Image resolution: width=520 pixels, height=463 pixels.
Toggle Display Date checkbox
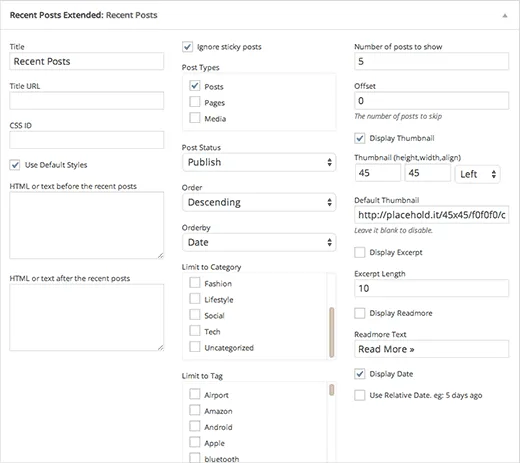point(360,374)
